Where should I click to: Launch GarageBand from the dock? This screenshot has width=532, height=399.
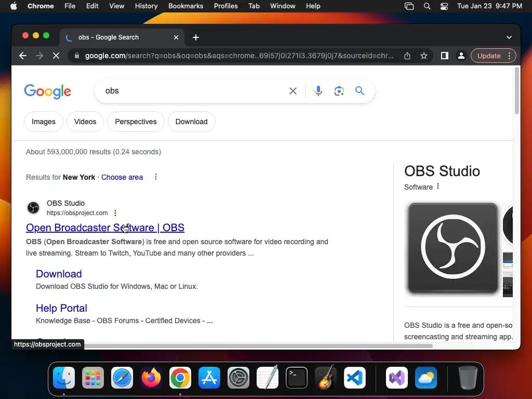(326, 378)
